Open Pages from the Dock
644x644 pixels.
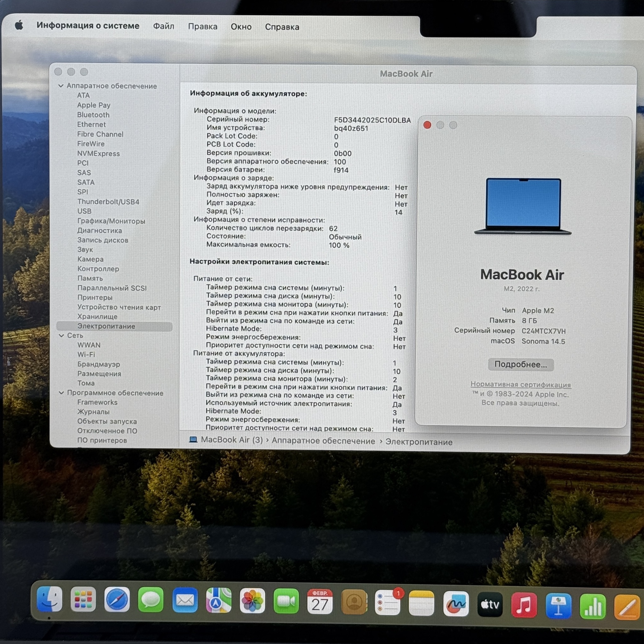click(x=627, y=607)
